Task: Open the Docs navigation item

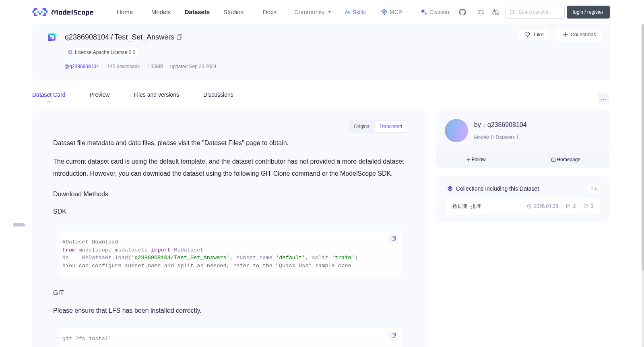Action: point(270,12)
